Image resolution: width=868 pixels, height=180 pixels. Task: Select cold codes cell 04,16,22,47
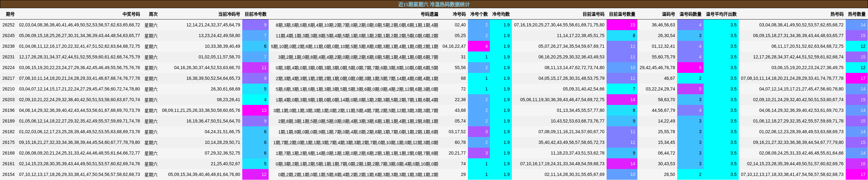click(x=454, y=46)
